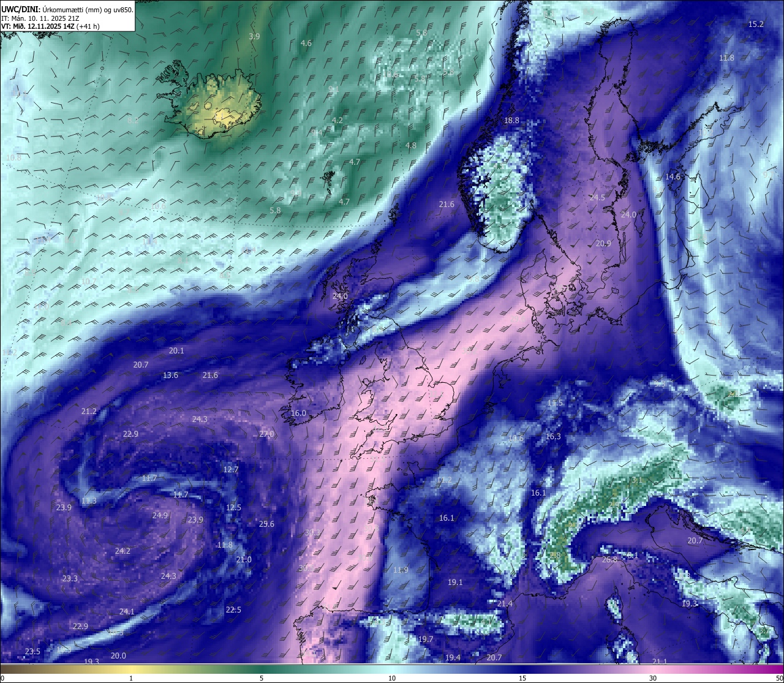The width and height of the screenshot is (784, 683).
Task: Click the 19.1 value over southern France
Action: (455, 583)
